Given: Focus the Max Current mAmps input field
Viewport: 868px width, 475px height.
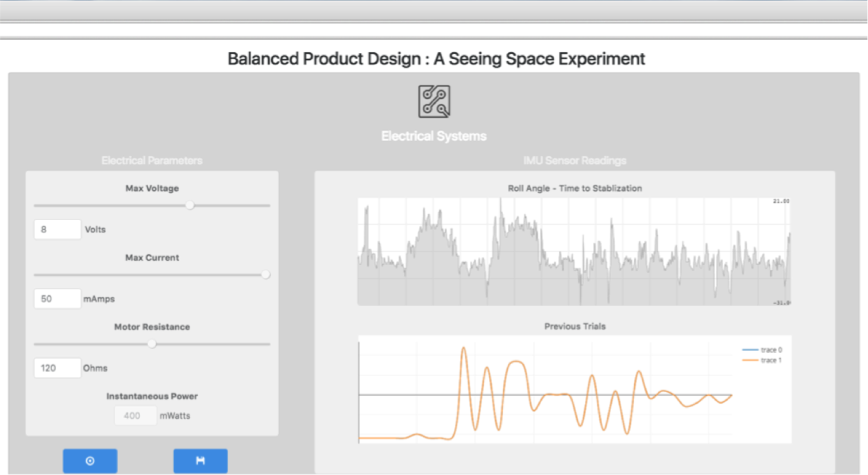Looking at the screenshot, I should (x=57, y=299).
